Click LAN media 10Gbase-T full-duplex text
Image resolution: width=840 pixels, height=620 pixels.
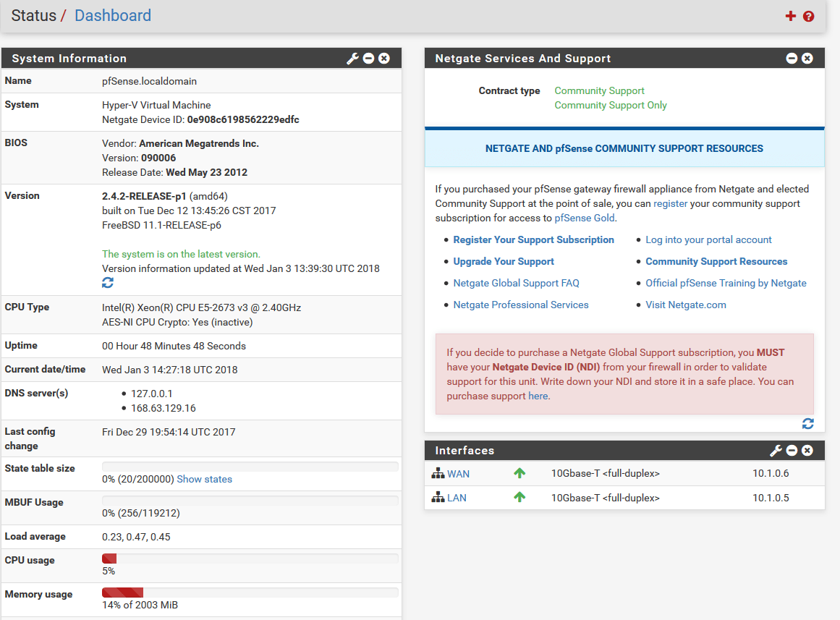606,498
